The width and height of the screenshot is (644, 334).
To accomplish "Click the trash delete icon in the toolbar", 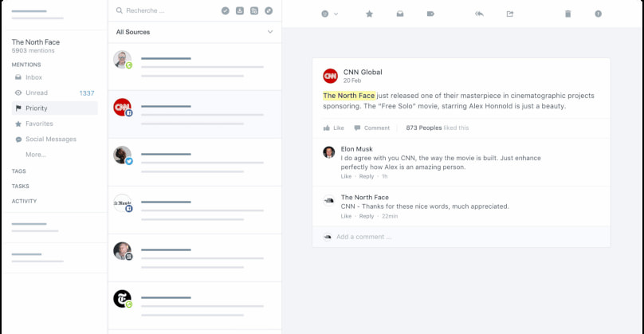I will (567, 14).
